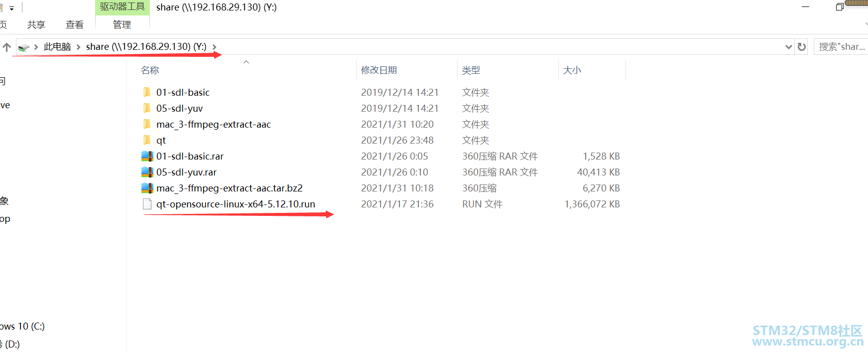The width and height of the screenshot is (868, 353).
Task: Click size value 1,528 KB
Action: pos(601,156)
